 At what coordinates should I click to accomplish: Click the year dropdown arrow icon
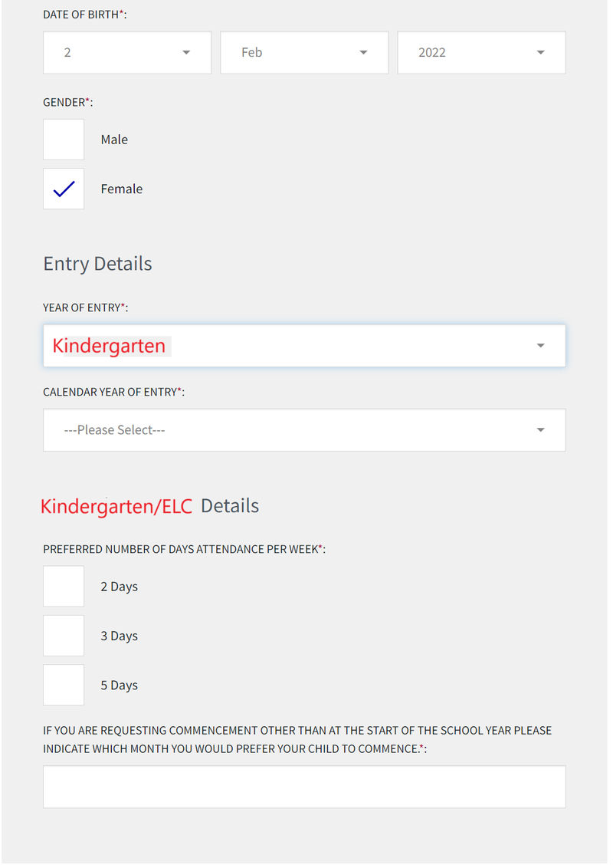(541, 52)
